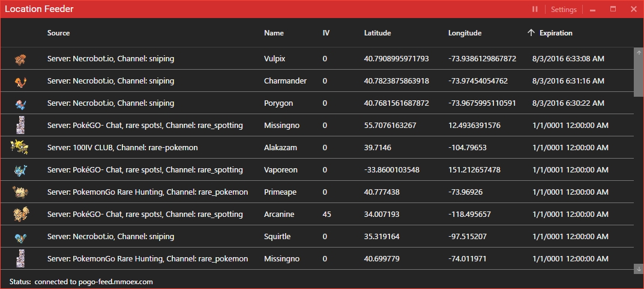The image size is (644, 289).
Task: Click the vertical scrollbar thumb
Action: [639, 77]
